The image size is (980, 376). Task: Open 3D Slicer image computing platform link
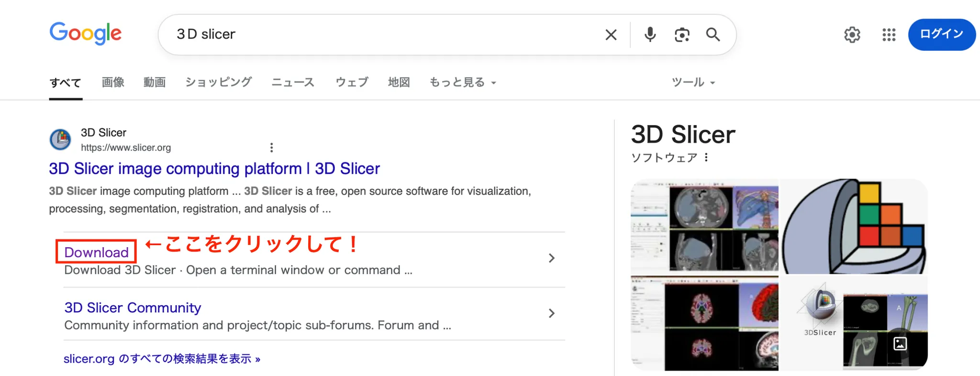tap(214, 169)
